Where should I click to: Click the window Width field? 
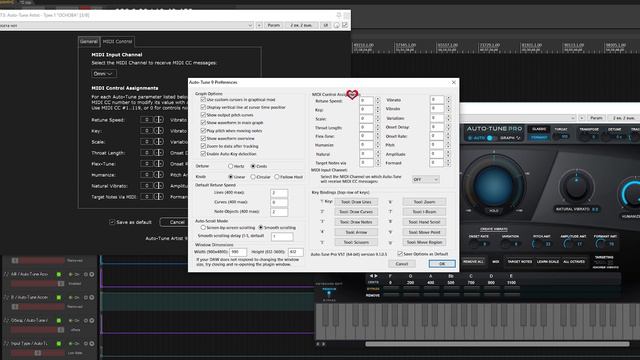coord(238,252)
